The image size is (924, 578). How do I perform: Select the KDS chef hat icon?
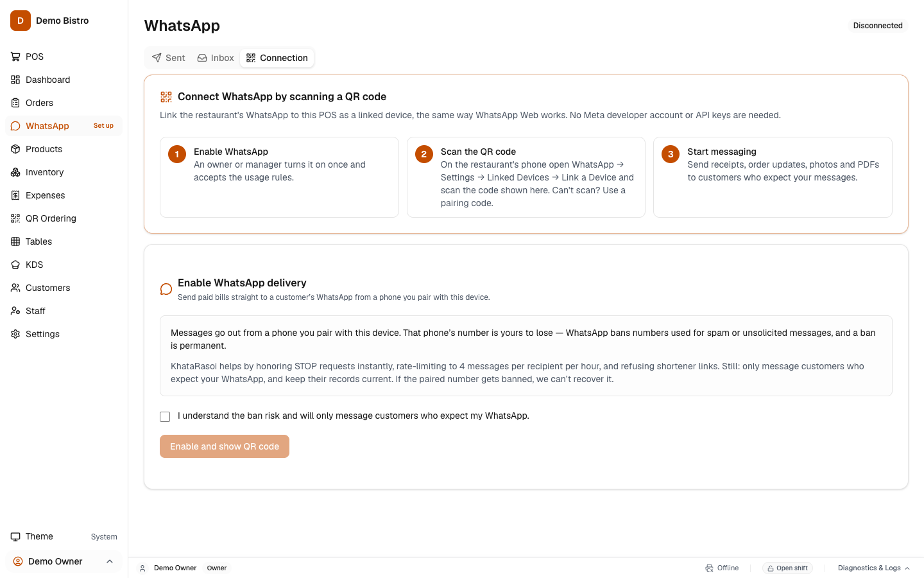click(x=15, y=265)
